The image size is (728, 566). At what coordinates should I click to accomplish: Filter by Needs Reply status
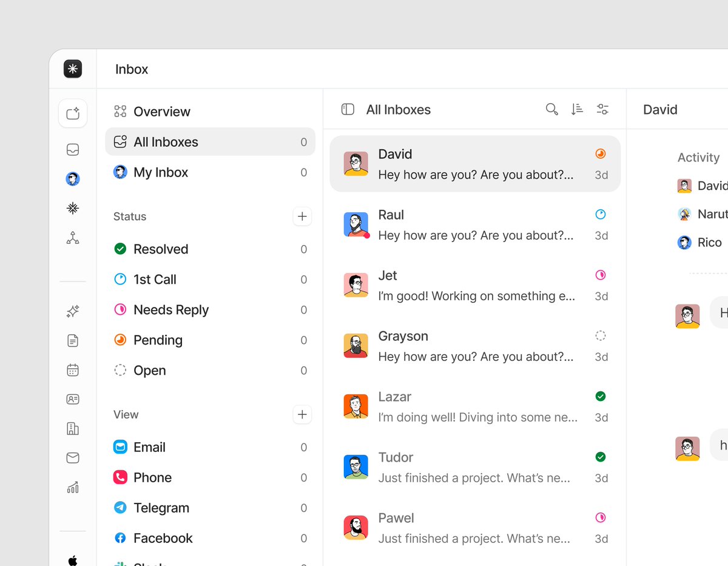coord(210,310)
